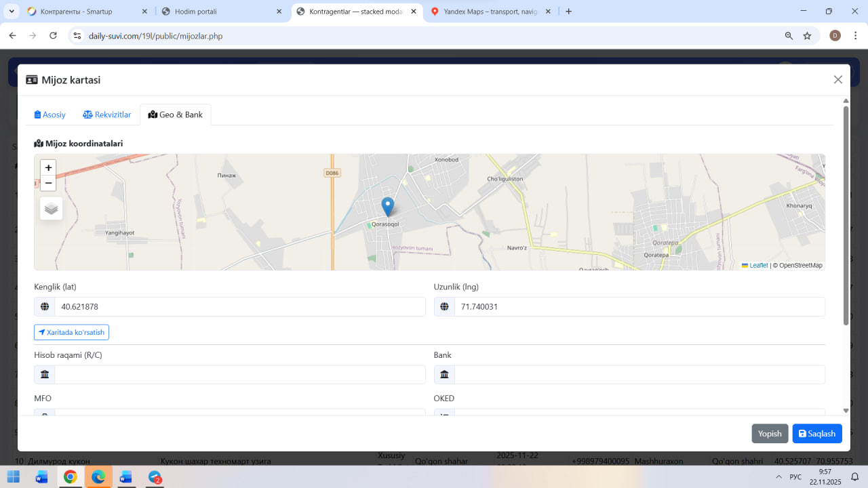Focus the Hisob raqami (R/C) field
This screenshot has width=868, height=488.
pos(239,375)
